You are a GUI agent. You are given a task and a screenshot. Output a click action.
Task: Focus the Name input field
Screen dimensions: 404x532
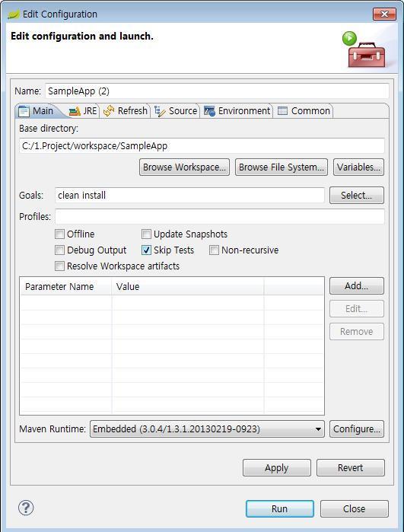point(217,91)
